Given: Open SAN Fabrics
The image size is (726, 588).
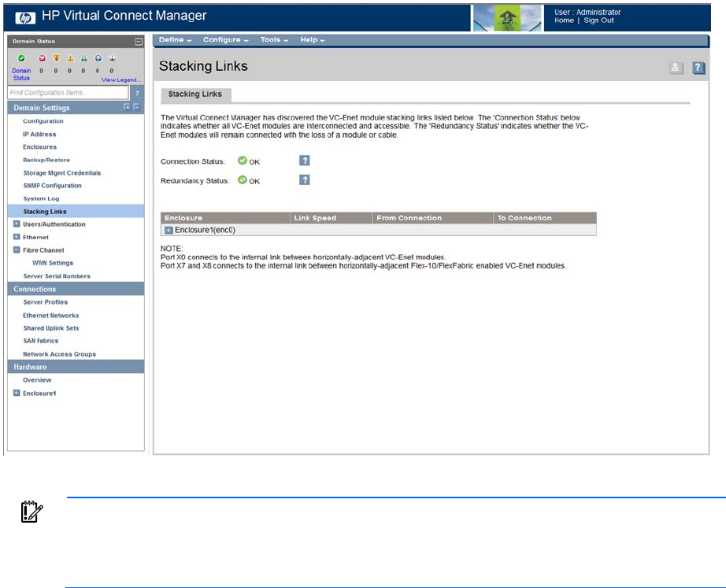Looking at the screenshot, I should [41, 341].
